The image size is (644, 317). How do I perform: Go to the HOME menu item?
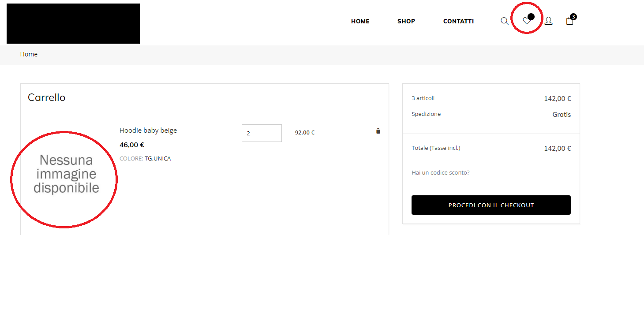pyautogui.click(x=360, y=21)
